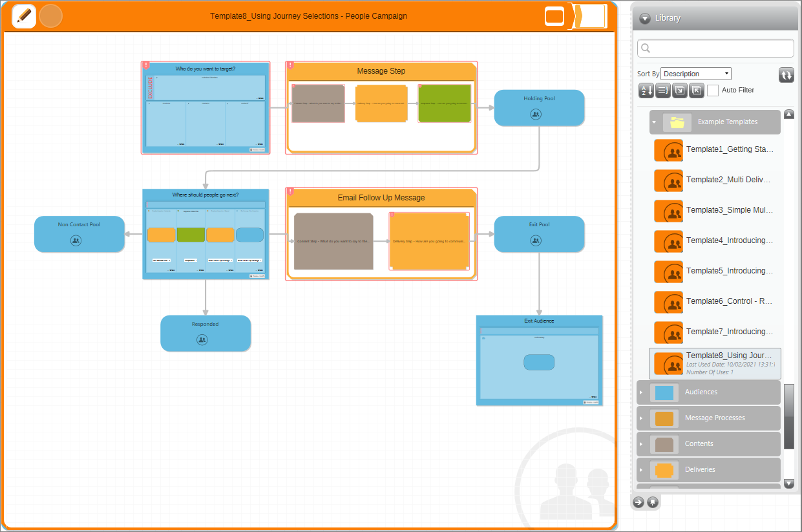
Task: Click the campaign icon beside Template6
Action: click(x=668, y=302)
